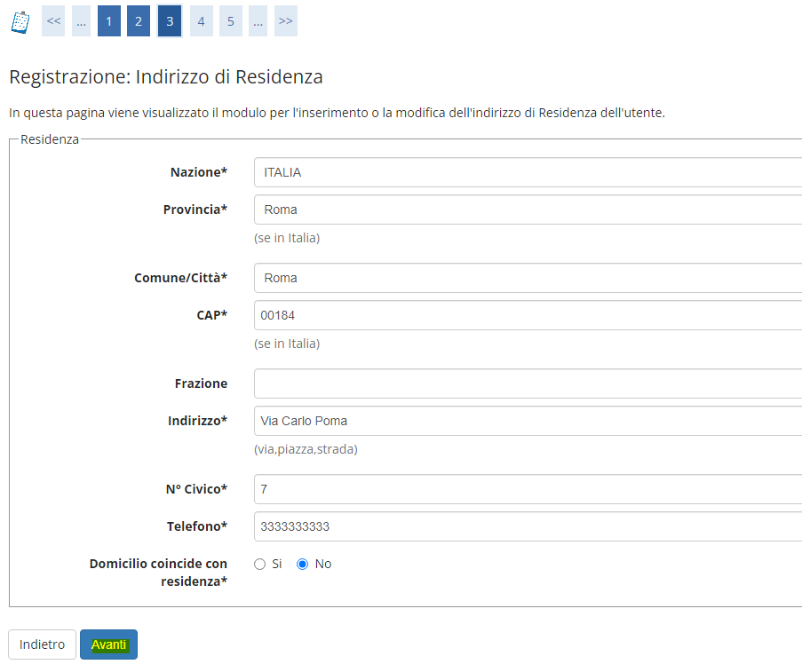Click the Avanti button
Viewport: 802px width, 672px height.
tap(109, 644)
